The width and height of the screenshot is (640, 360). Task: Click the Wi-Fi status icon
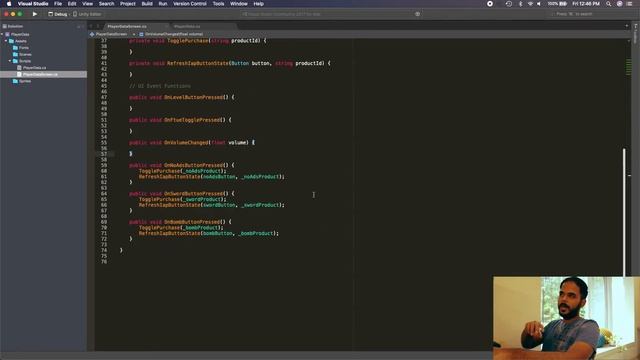(530, 4)
